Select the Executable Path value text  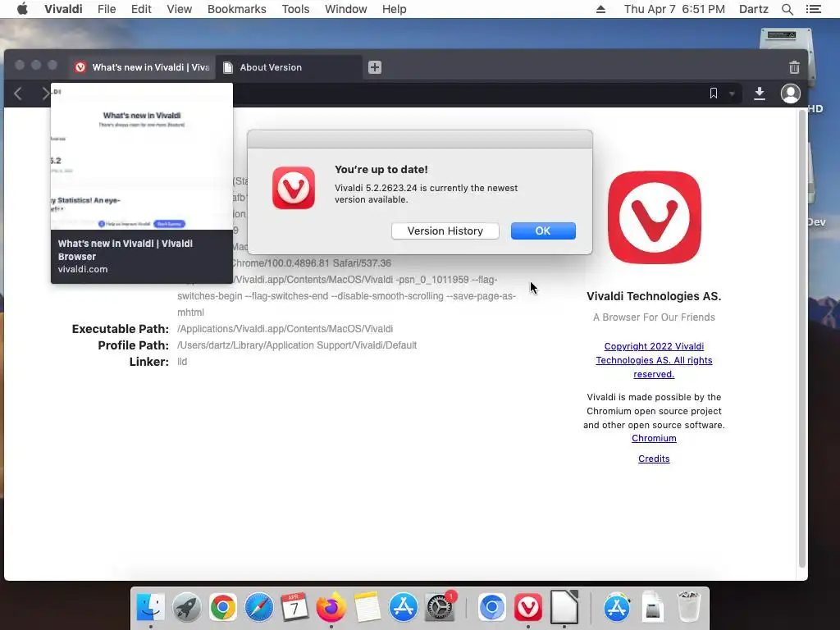[x=285, y=329]
